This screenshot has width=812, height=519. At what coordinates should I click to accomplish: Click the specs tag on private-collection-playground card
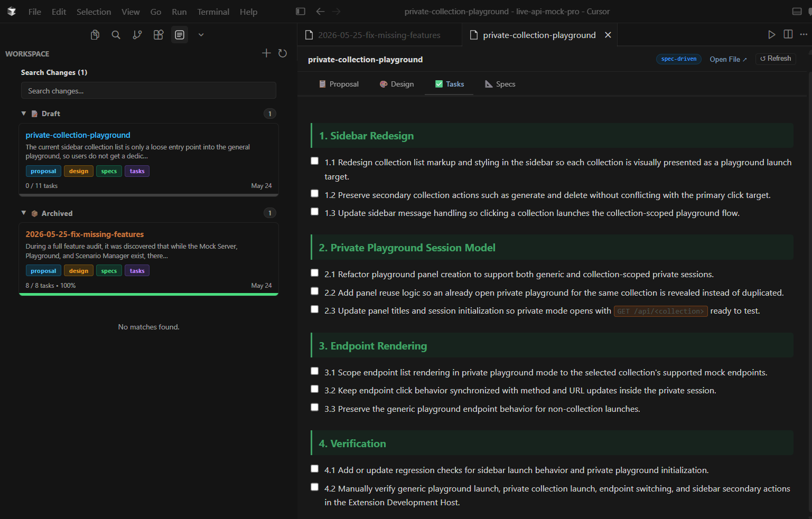pos(109,171)
